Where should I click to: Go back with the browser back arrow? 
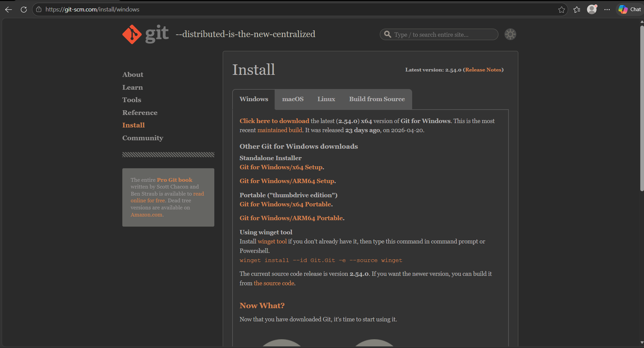point(8,9)
